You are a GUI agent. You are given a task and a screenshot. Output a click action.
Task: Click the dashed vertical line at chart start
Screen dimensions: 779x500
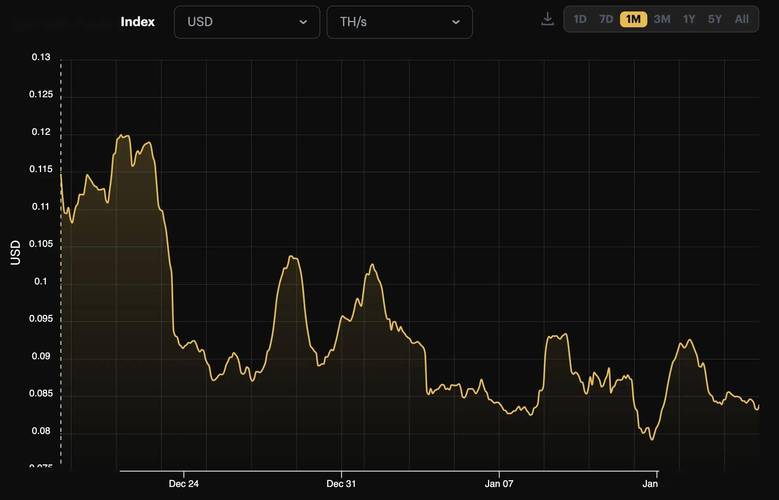click(x=61, y=300)
